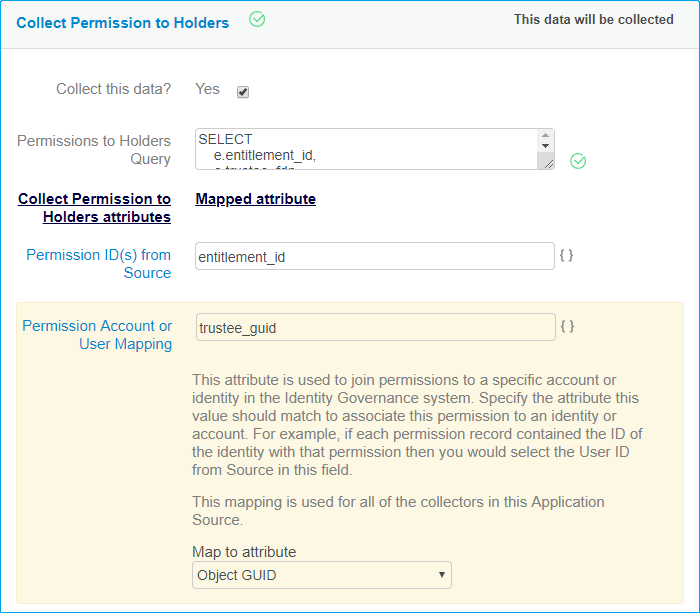Click into the trustee_guid input field
This screenshot has height=613, width=700.
click(x=375, y=328)
